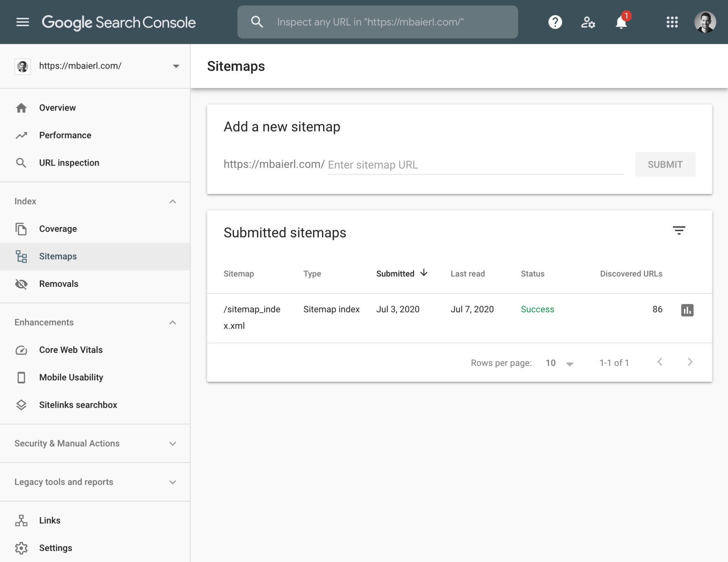Open the Rows per page dropdown
Image resolution: width=728 pixels, height=562 pixels.
560,363
